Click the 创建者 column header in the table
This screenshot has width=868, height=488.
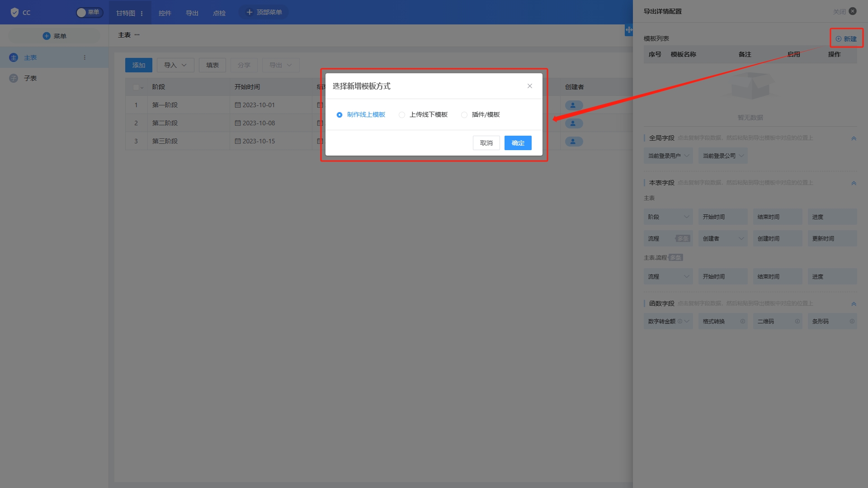pyautogui.click(x=574, y=87)
